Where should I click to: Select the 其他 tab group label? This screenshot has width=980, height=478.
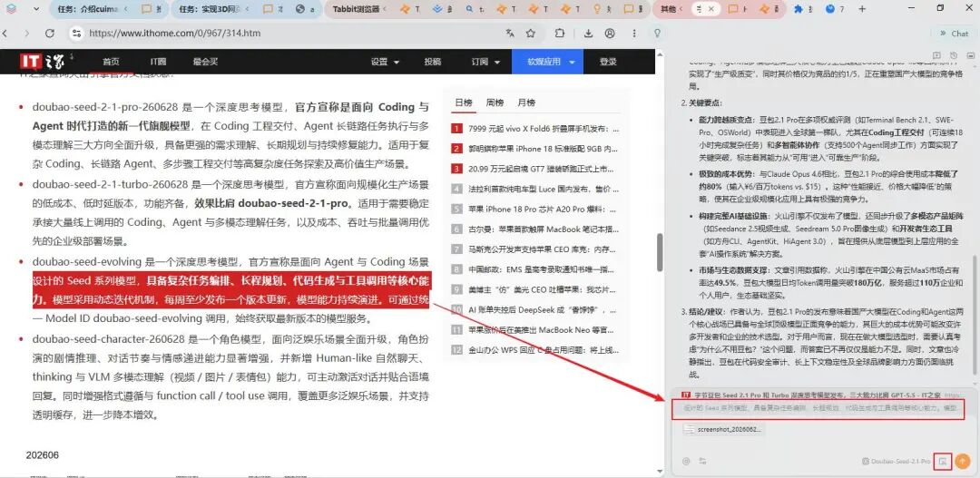coord(668,9)
